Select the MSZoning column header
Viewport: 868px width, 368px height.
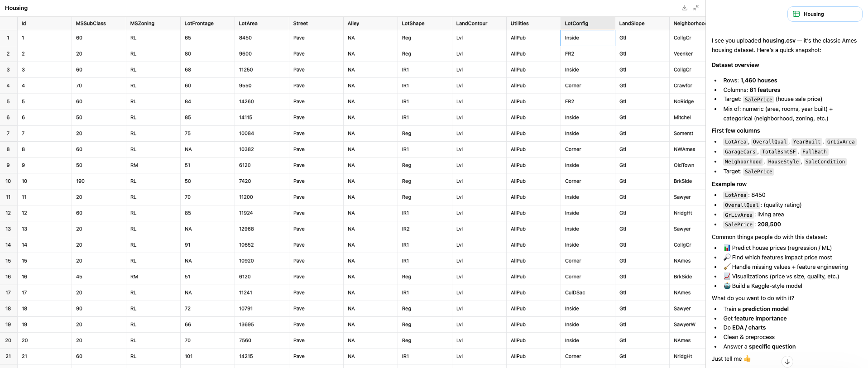click(x=153, y=24)
